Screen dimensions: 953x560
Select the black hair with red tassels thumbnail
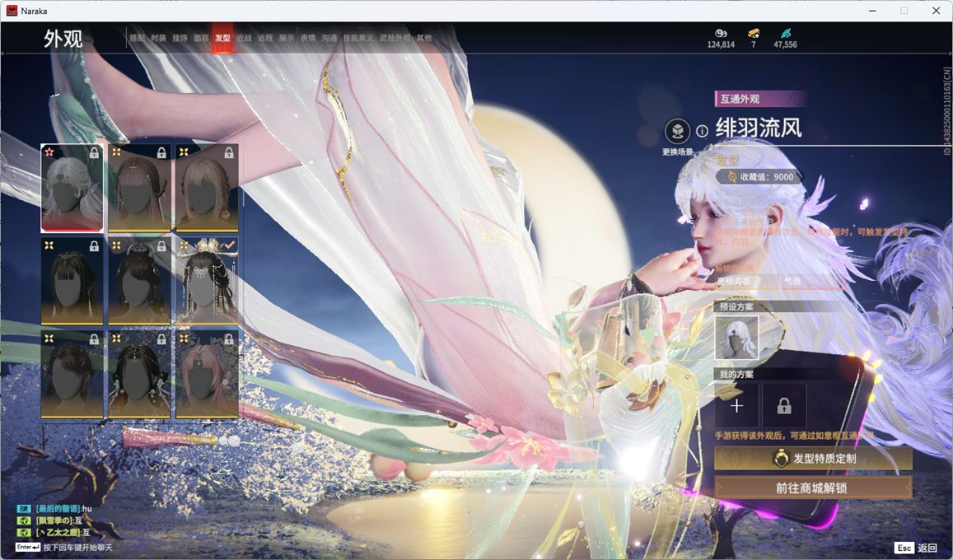139,375
